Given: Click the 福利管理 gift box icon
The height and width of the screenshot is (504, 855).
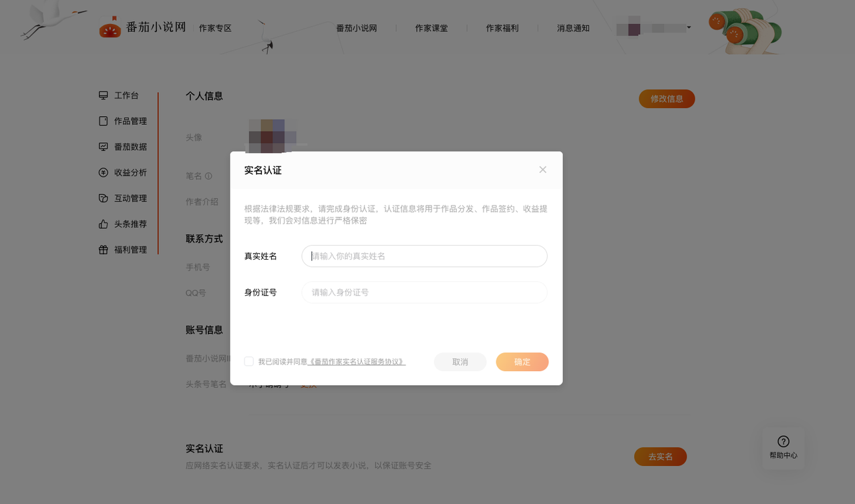Looking at the screenshot, I should [103, 250].
